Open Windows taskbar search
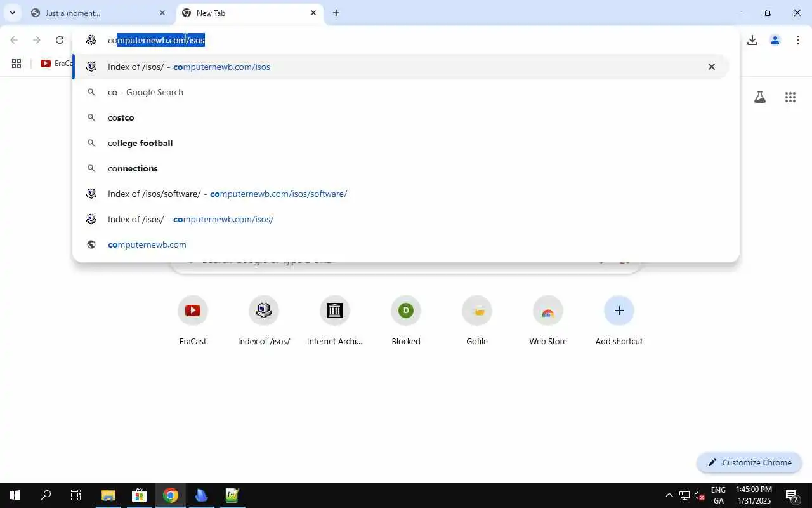The height and width of the screenshot is (508, 812). point(46,495)
